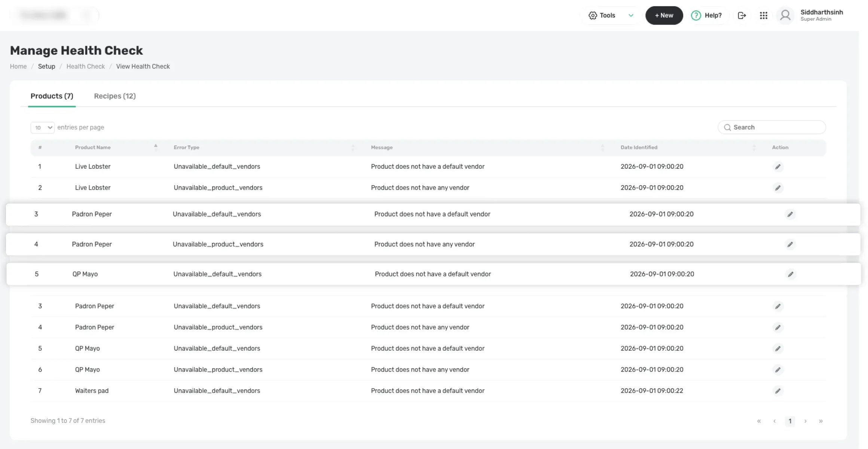
Task: Open the entries per page dropdown
Action: [43, 128]
